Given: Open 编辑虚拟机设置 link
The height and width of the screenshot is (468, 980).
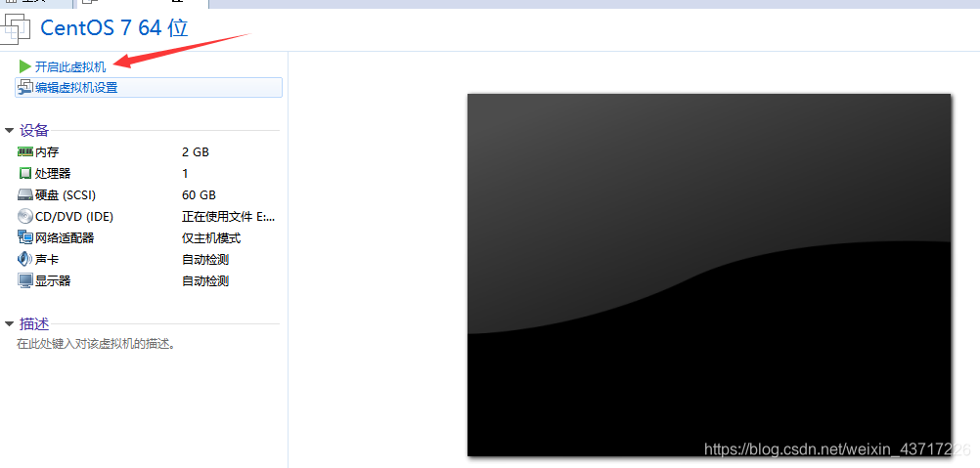Looking at the screenshot, I should [76, 87].
